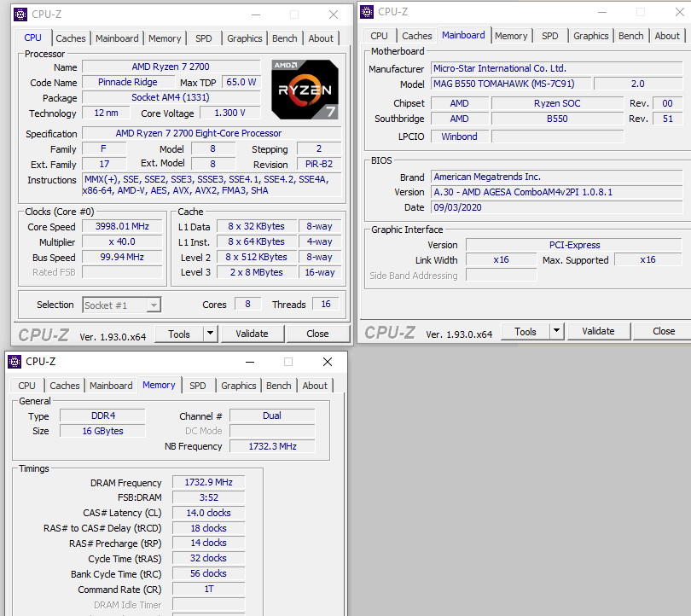Viewport: 691px width, 616px height.
Task: Click Validate in the Mainboard window
Action: click(x=598, y=331)
